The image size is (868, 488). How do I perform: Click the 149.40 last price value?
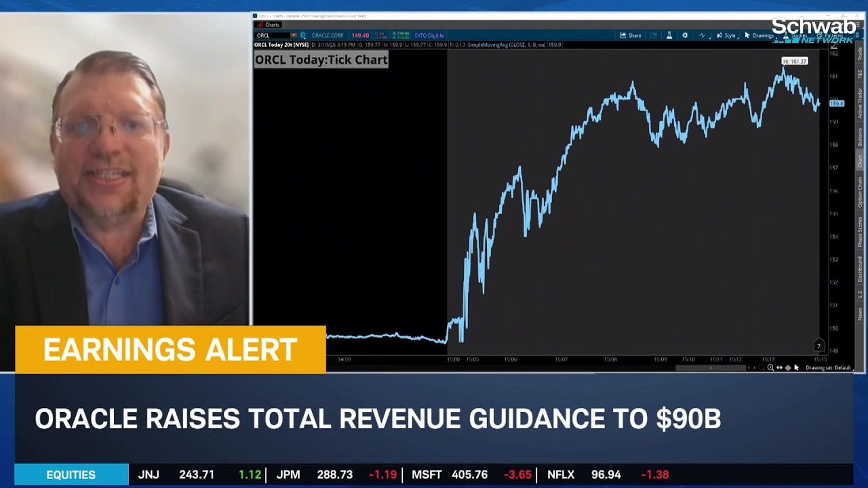(x=360, y=35)
